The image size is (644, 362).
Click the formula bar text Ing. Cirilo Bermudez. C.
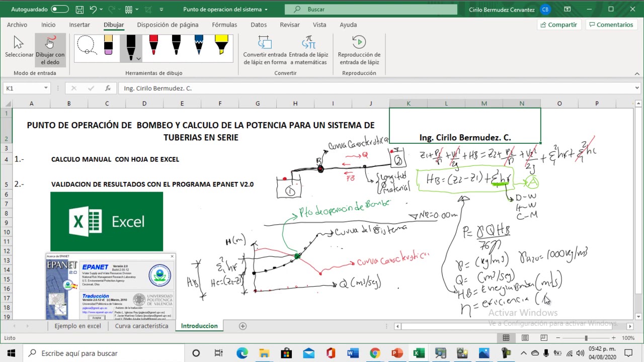157,88
